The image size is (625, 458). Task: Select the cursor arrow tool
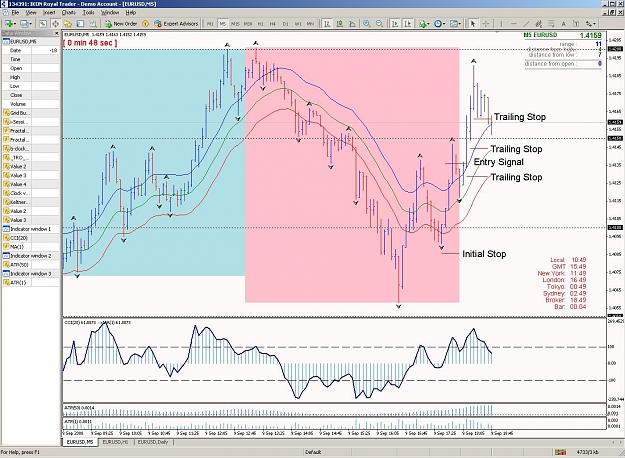pos(473,24)
